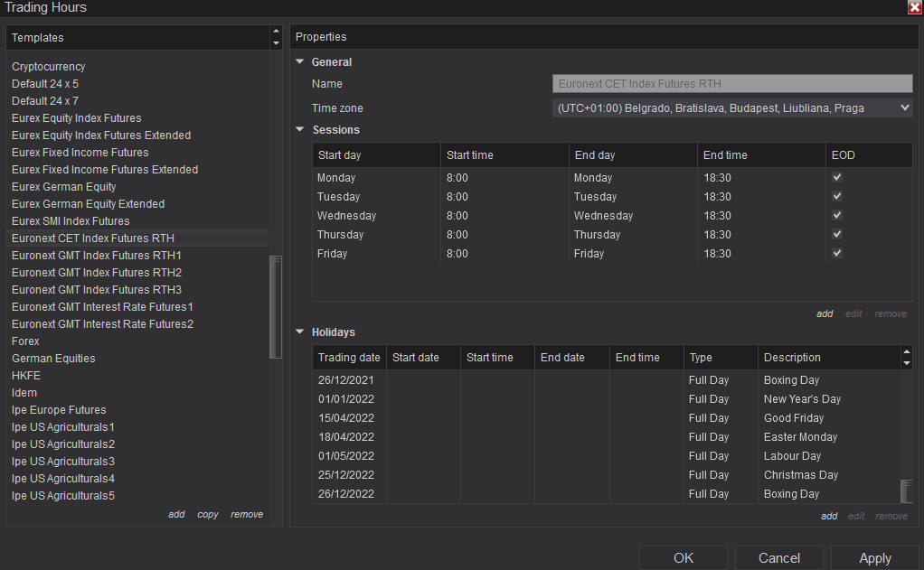The image size is (924, 570).
Task: Collapse the Sessions section
Action: pos(300,130)
